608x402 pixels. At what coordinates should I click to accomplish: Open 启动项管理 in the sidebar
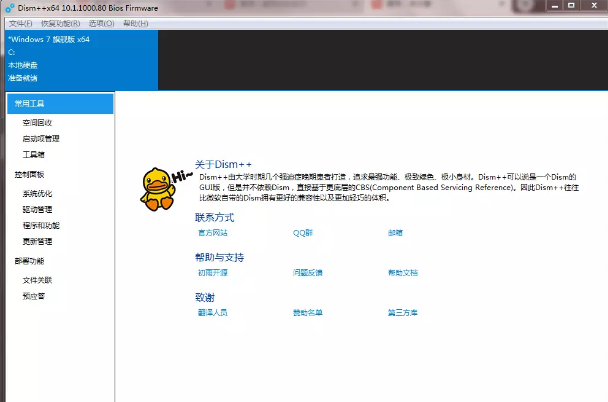(41, 139)
